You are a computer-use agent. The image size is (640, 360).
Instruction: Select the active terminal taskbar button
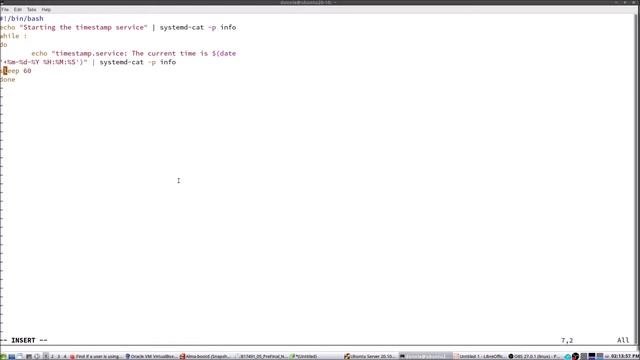click(x=425, y=356)
